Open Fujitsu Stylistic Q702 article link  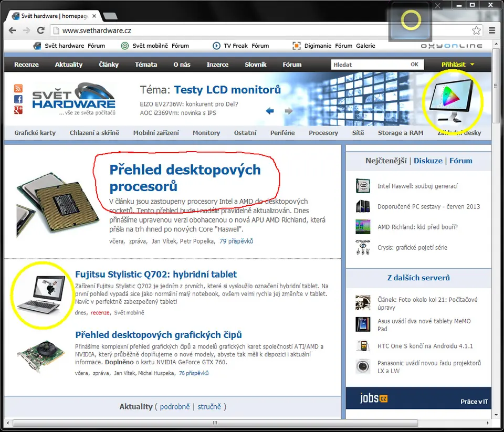tap(156, 274)
